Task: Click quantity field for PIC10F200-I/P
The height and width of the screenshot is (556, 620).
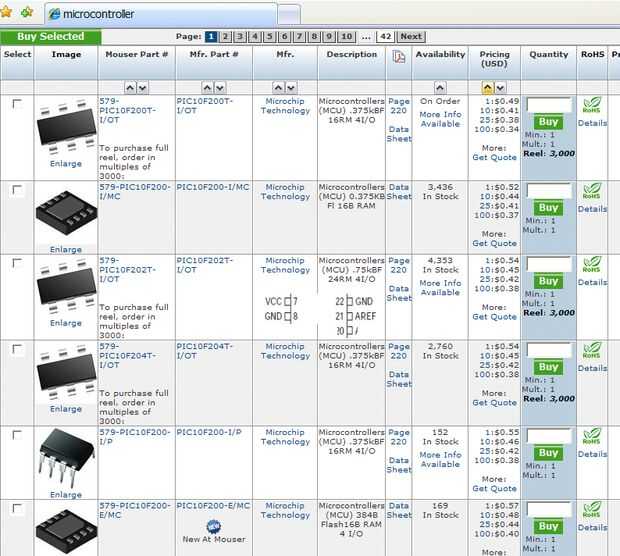Action: [549, 436]
